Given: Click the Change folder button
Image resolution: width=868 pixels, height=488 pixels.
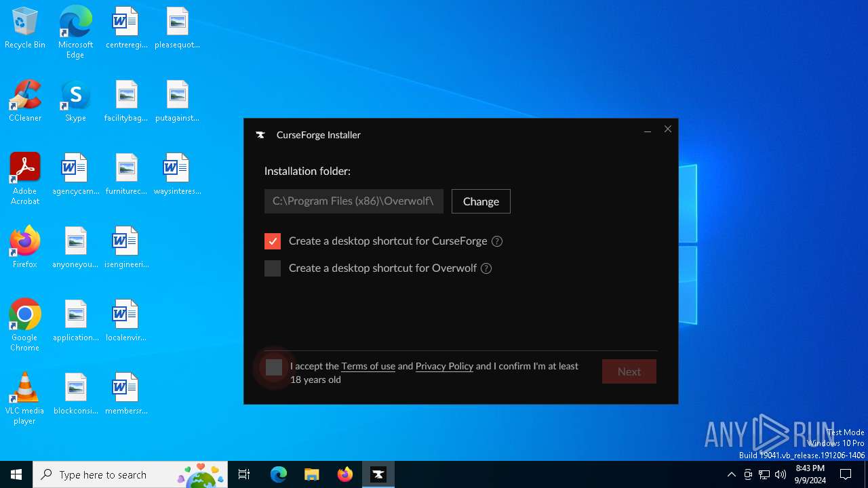Looking at the screenshot, I should point(481,201).
